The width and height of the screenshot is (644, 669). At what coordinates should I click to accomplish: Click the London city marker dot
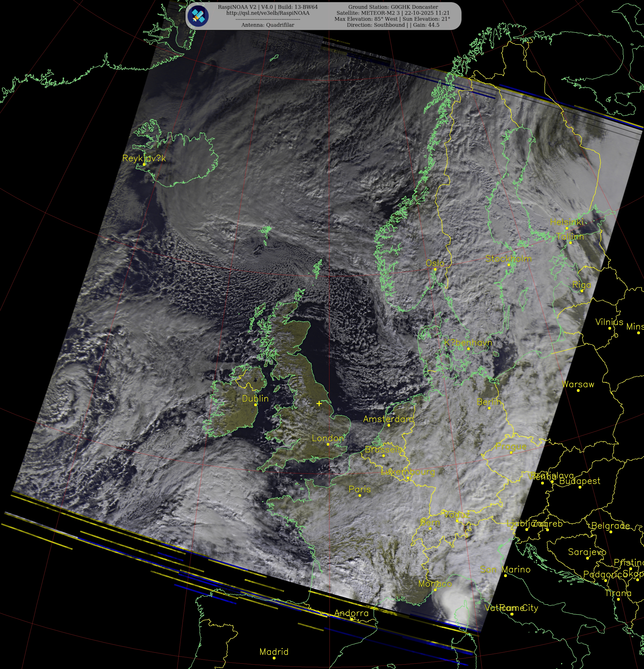pos(328,444)
